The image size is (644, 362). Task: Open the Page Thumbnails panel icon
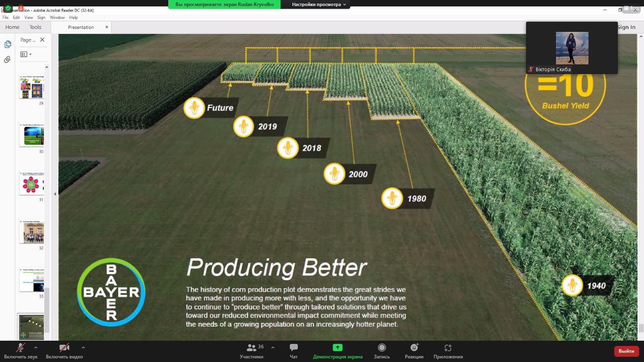[x=8, y=44]
